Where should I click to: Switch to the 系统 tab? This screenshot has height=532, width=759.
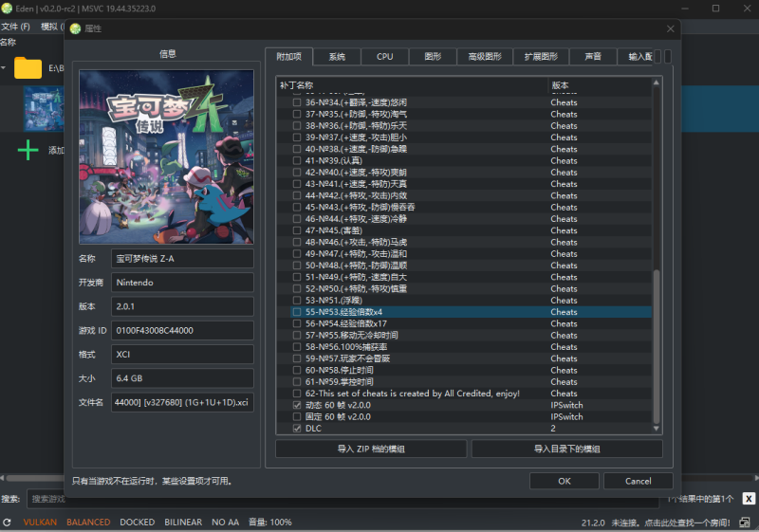tap(337, 57)
